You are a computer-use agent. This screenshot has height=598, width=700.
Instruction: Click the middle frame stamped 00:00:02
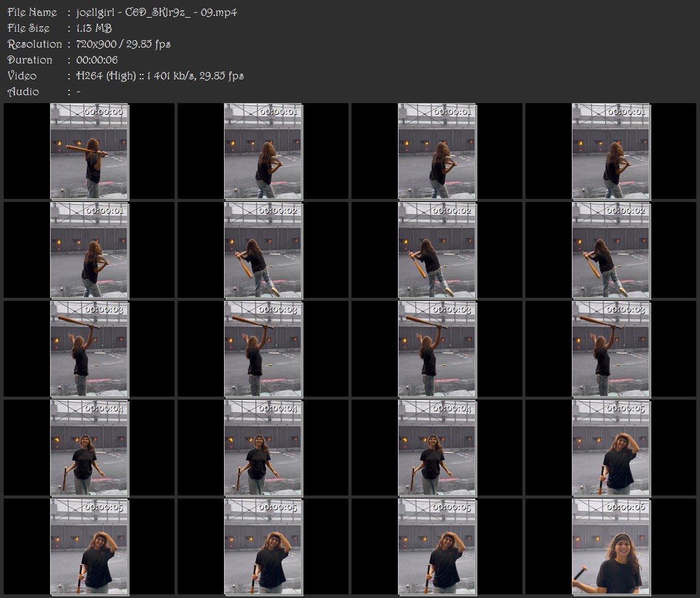coord(437,250)
